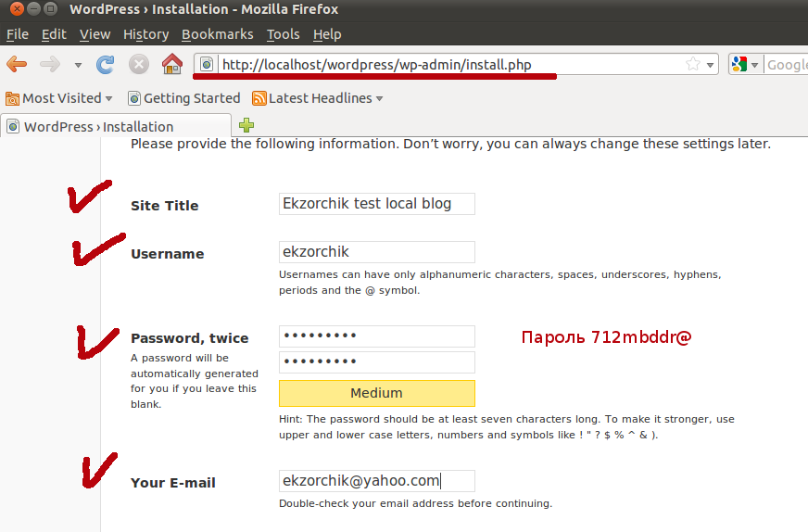Click the Medium password strength indicator
The height and width of the screenshot is (532, 808).
point(377,393)
